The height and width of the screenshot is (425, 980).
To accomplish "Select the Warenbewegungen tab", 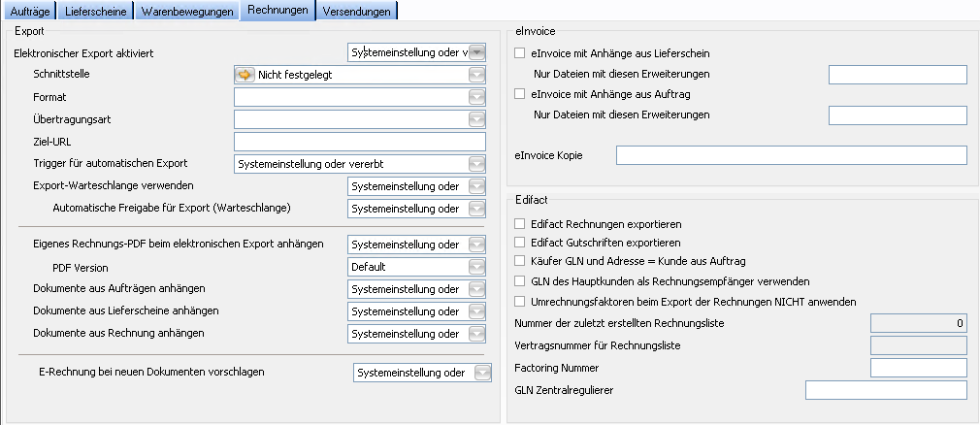I will pos(186,12).
